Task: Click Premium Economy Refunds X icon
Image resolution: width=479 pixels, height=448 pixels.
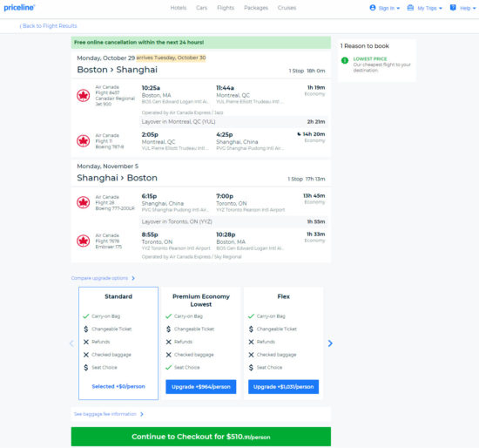Action: tap(169, 342)
